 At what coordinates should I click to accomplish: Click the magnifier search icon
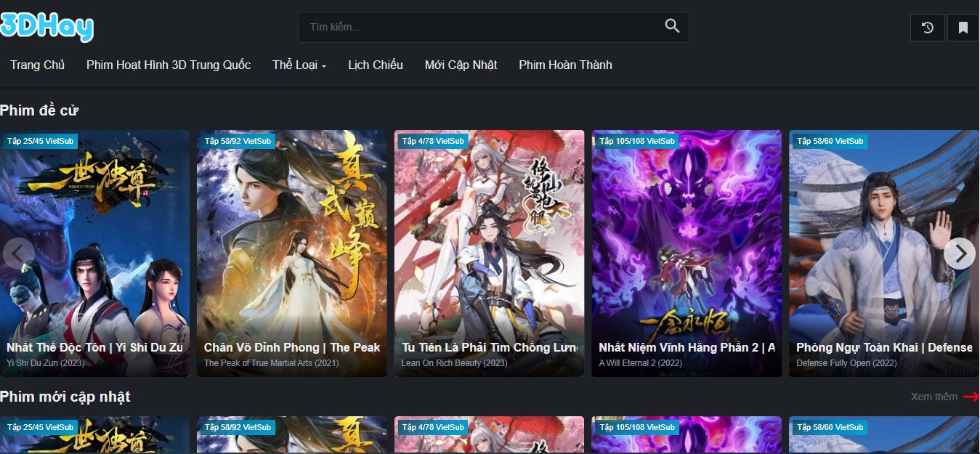click(x=672, y=27)
